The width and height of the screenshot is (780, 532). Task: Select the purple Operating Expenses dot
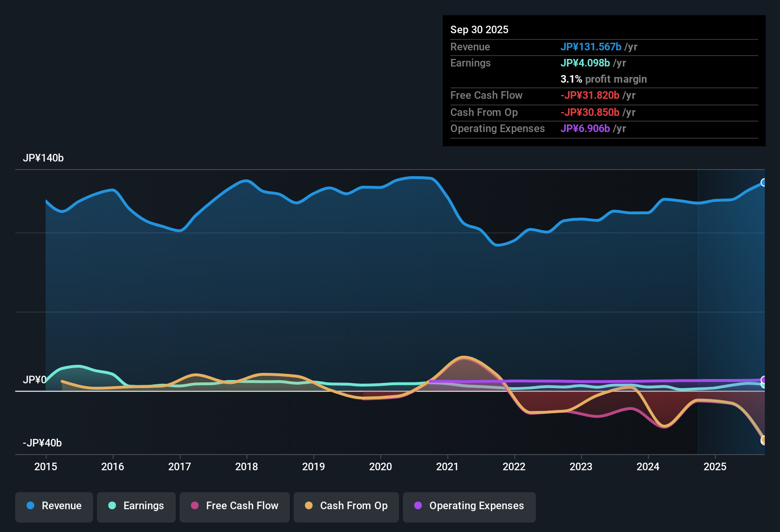(x=418, y=506)
